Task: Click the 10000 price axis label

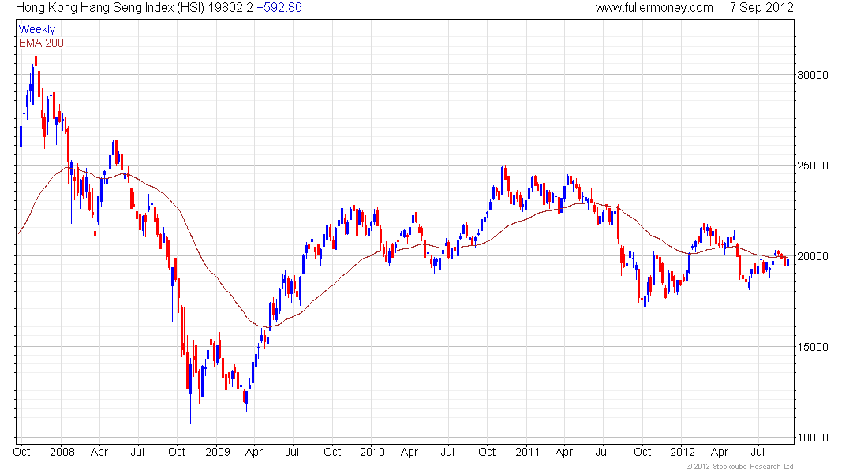Action: [x=812, y=438]
